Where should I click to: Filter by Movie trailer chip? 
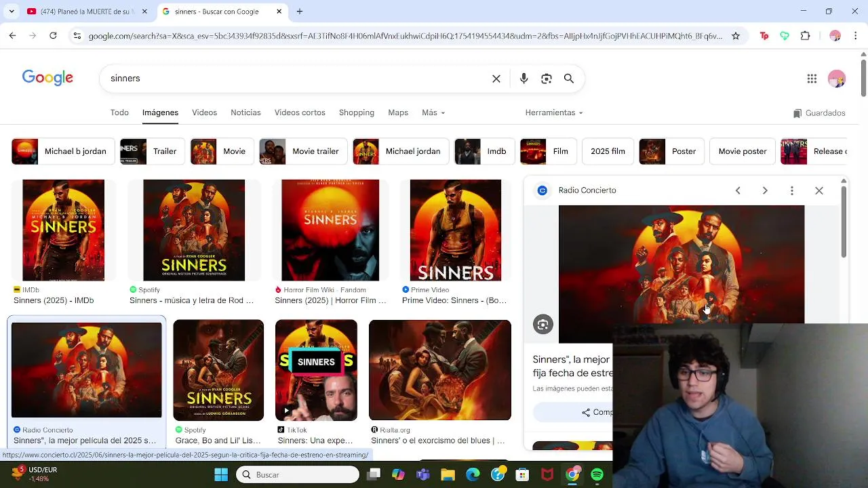click(302, 151)
